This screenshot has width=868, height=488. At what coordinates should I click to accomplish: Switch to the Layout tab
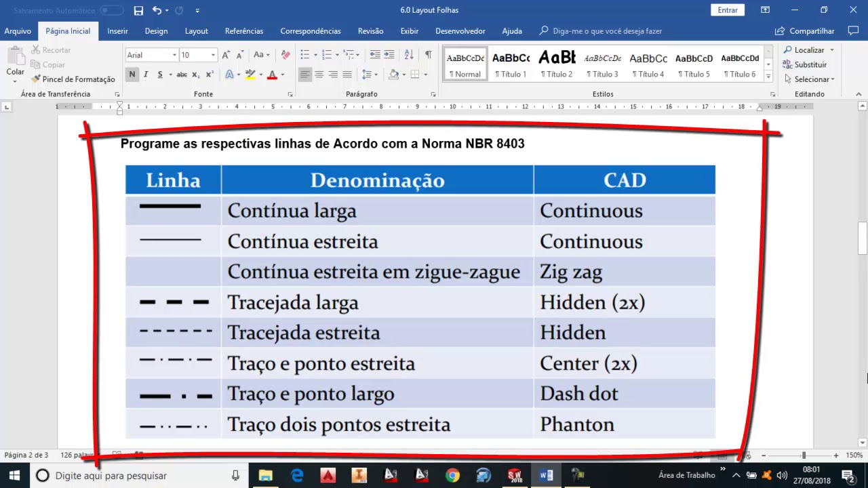coord(197,31)
